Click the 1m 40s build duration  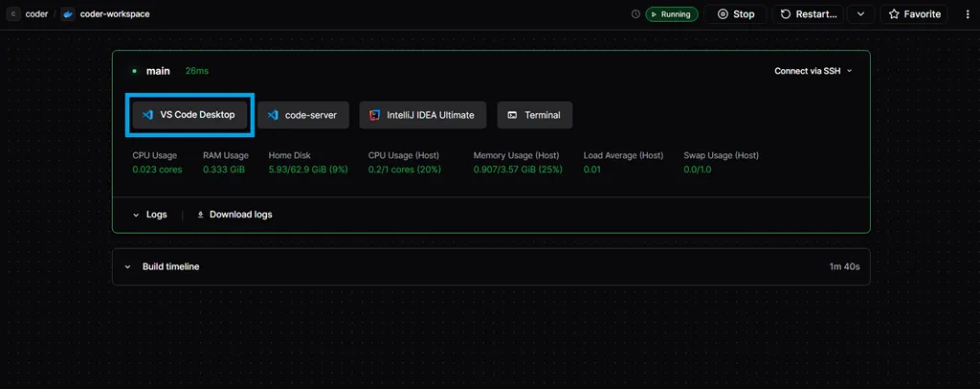click(844, 266)
